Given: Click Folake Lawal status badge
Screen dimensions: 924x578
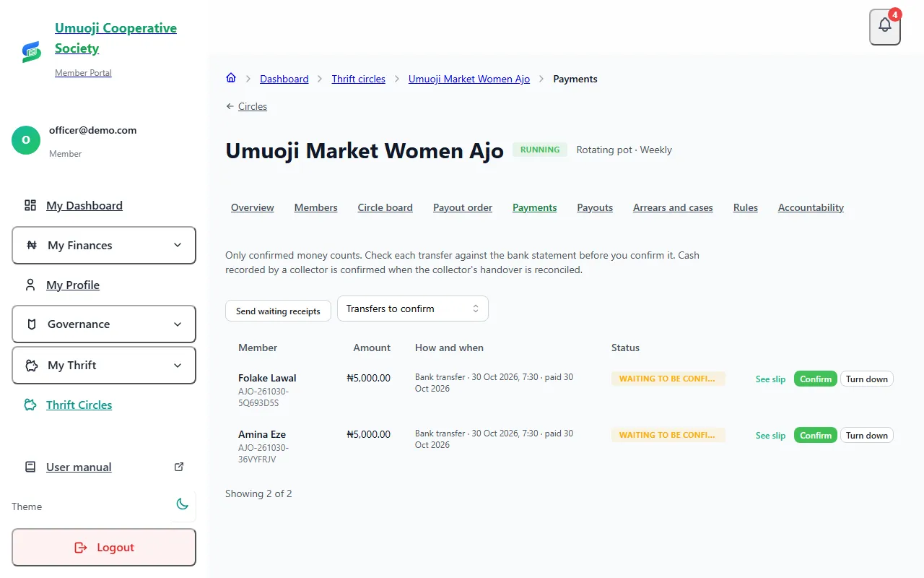Looking at the screenshot, I should point(668,379).
